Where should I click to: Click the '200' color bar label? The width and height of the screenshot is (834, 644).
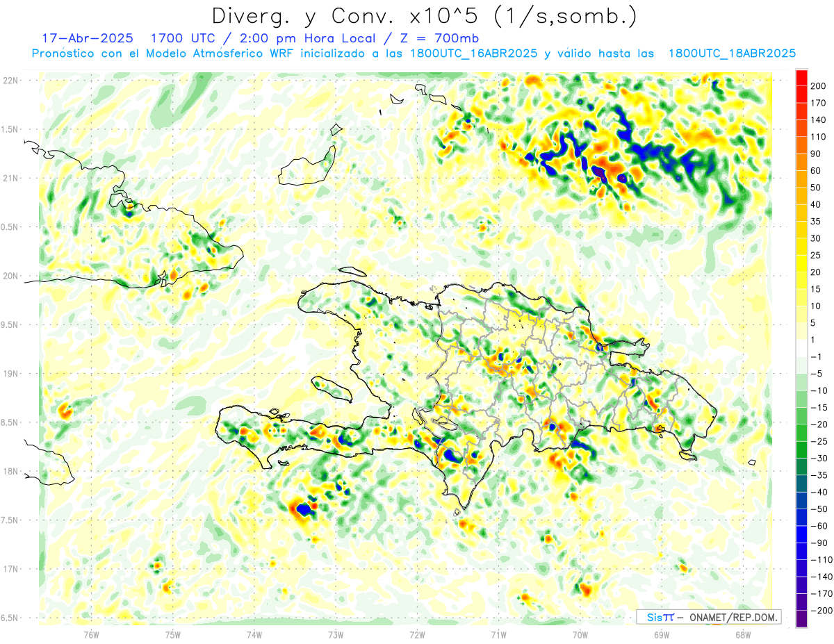[818, 85]
